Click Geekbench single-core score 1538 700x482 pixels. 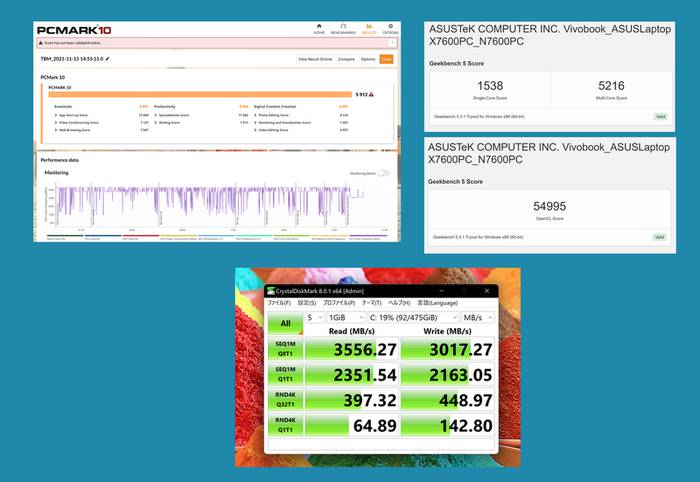pos(490,86)
